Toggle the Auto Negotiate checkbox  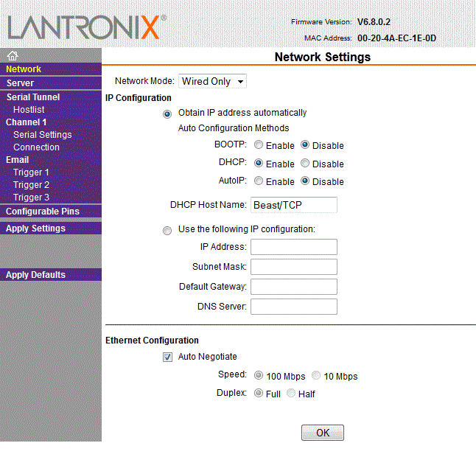click(167, 357)
